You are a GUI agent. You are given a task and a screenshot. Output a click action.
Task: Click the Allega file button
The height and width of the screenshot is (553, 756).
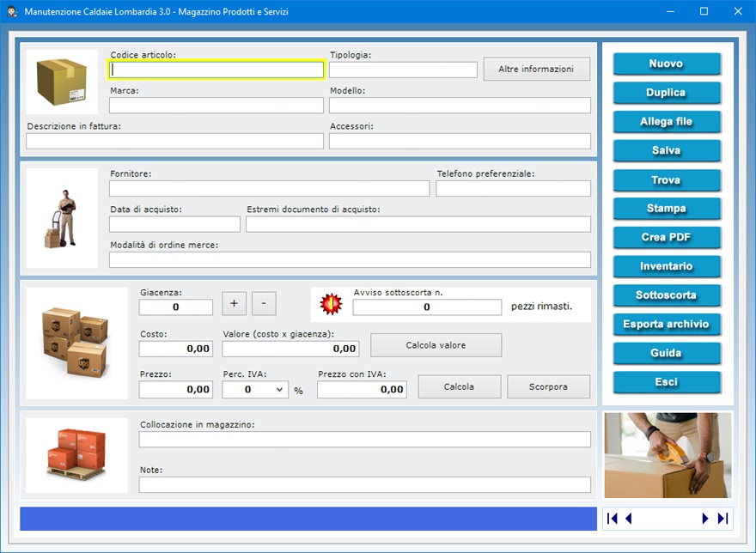click(x=667, y=121)
